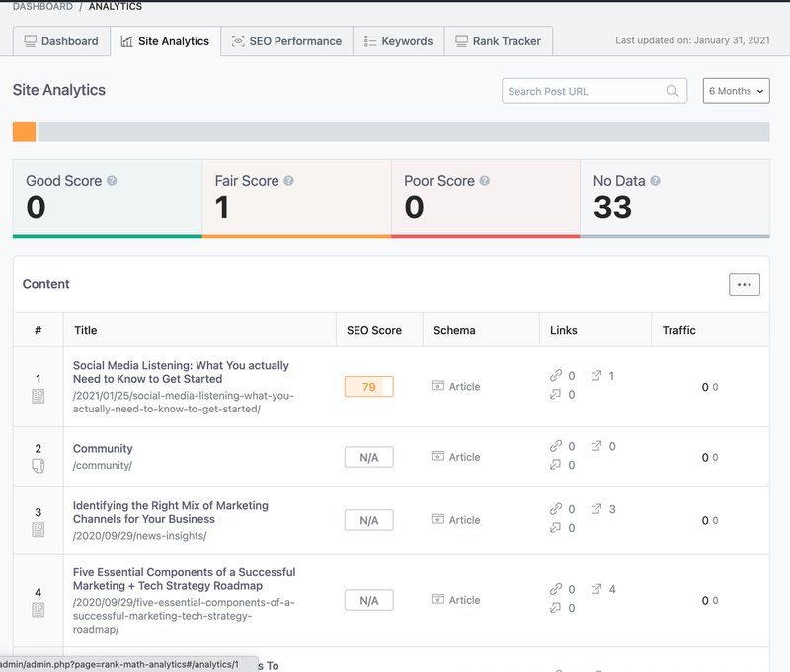This screenshot has height=672, width=790.
Task: Sort by the Title column header
Action: click(x=86, y=330)
